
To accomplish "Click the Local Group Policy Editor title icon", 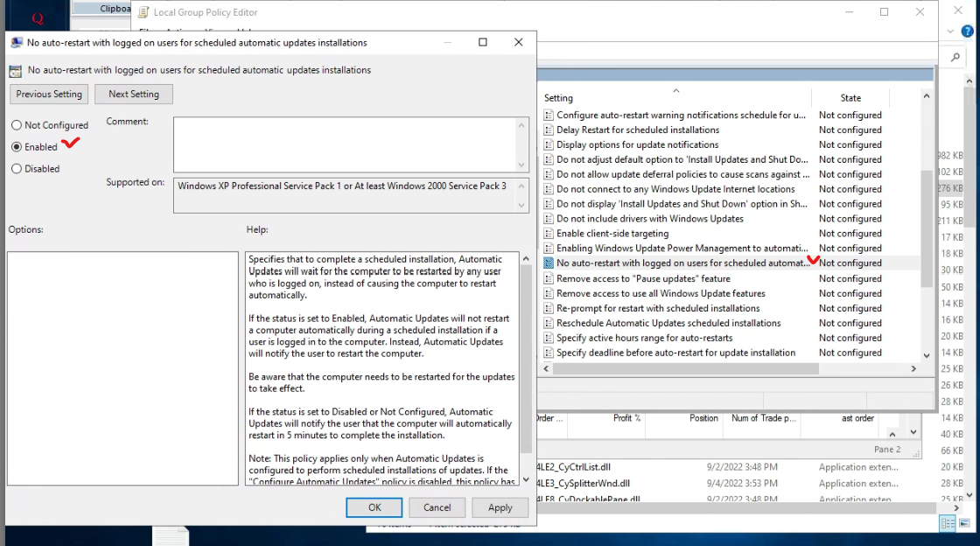I will [x=143, y=12].
